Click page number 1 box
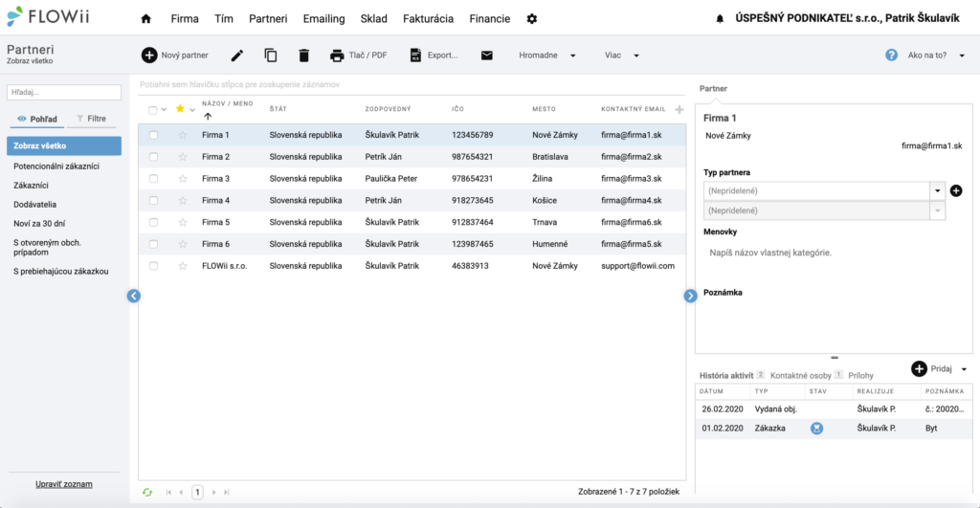 pos(197,493)
